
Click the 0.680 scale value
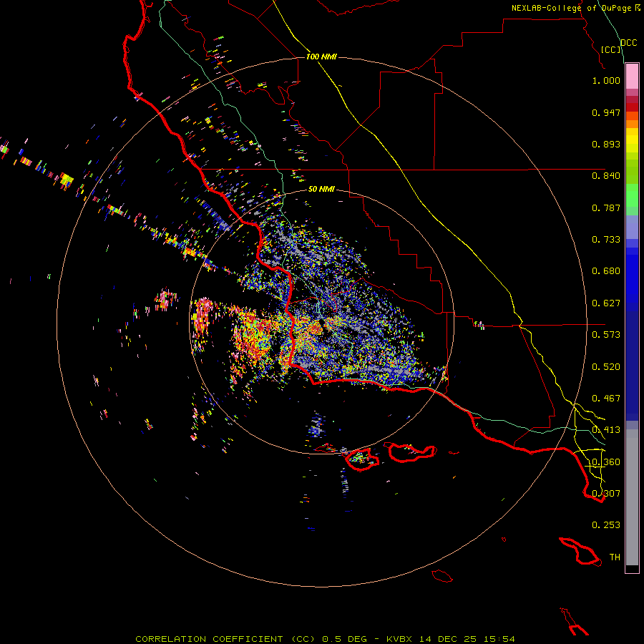point(606,271)
